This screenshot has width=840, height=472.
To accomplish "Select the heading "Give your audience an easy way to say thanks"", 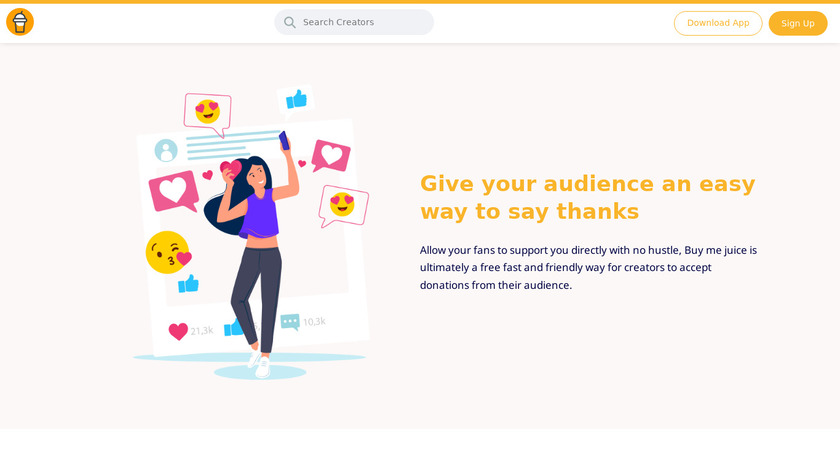I will [588, 198].
